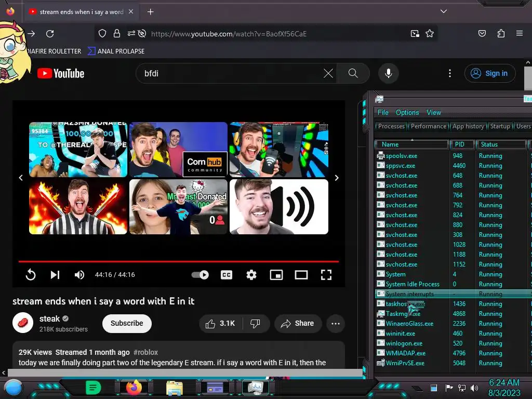Bookmark this page with the star icon

[430, 33]
